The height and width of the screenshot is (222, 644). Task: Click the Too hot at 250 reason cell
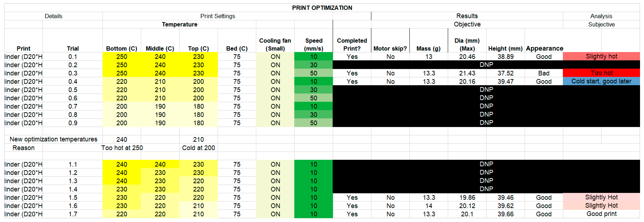[x=122, y=148]
